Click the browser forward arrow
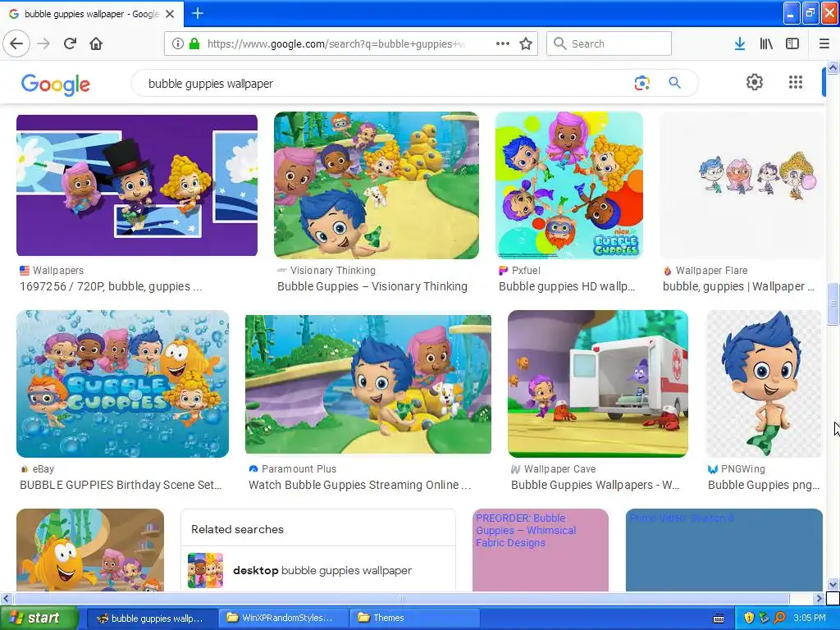Screen dimensions: 840x630 [43, 44]
